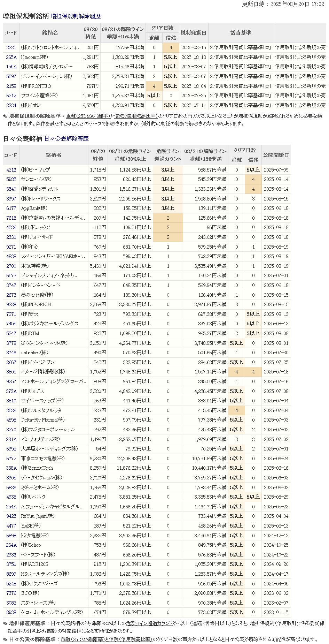This screenshot has width=329, height=644.
Task: Click the 6,550円 closing price cell
Action: pyautogui.click(x=91, y=105)
